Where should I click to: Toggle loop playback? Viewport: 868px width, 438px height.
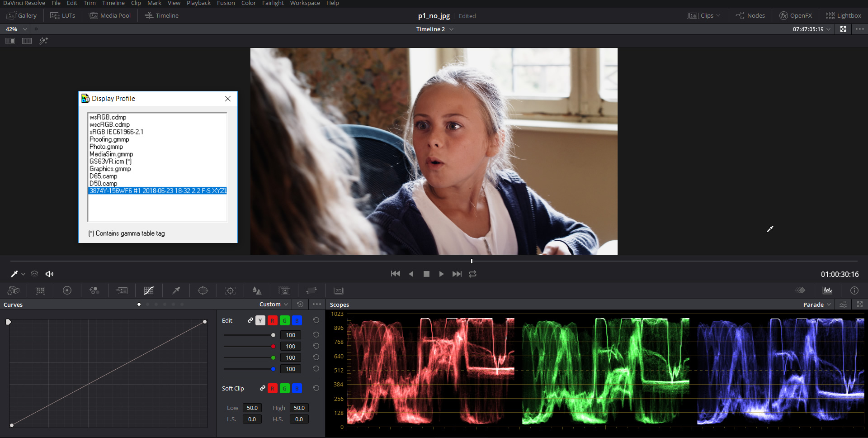coord(472,274)
